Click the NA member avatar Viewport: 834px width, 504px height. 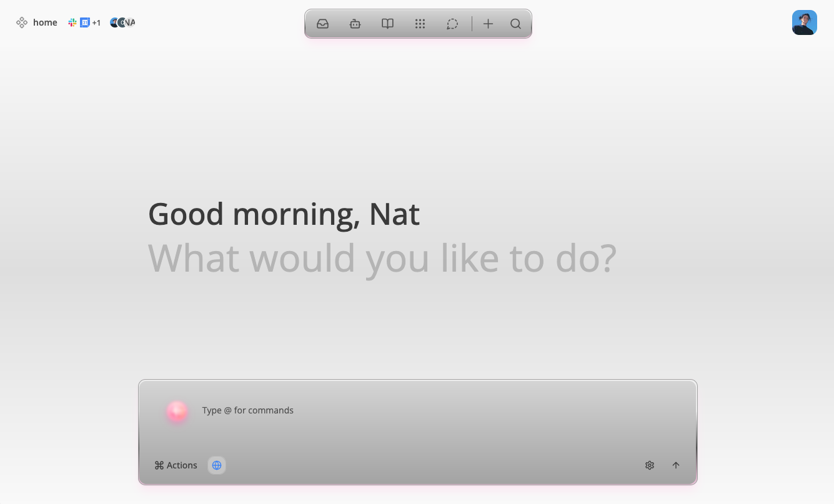coord(130,22)
